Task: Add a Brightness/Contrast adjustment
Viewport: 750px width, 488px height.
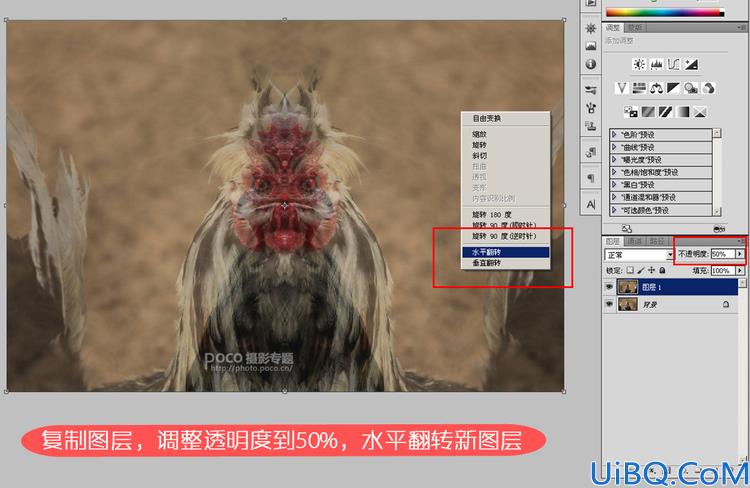Action: click(639, 64)
